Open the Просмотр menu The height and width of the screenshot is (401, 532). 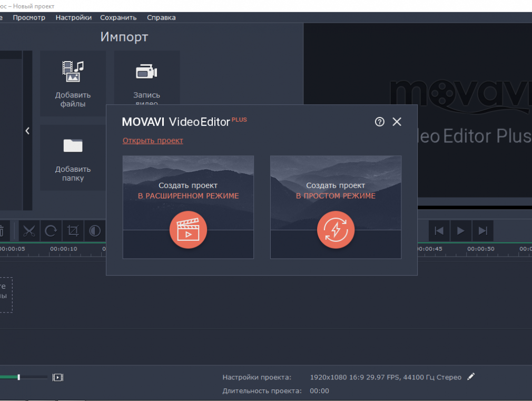[x=29, y=18]
